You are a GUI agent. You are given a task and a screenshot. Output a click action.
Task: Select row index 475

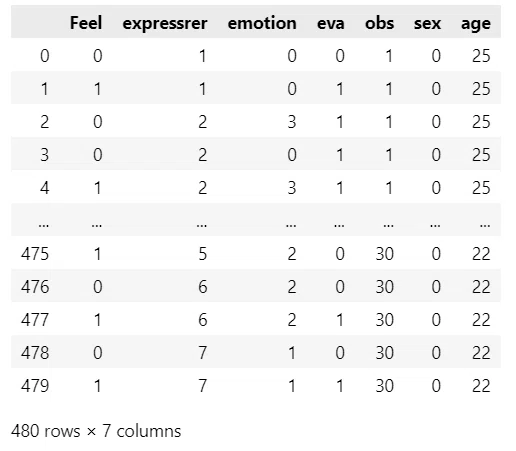(35, 254)
